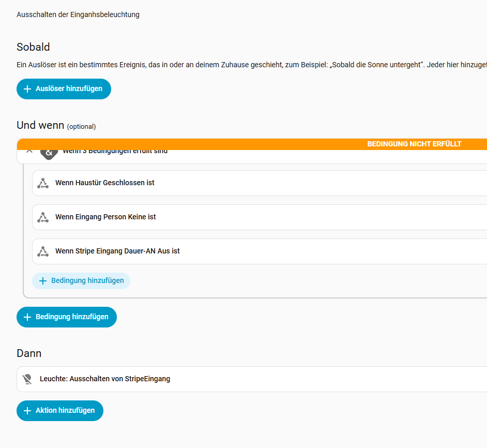Image resolution: width=487 pixels, height=448 pixels.
Task: Click the 'Auslöser hinzufügen' button label
Action: (69, 89)
